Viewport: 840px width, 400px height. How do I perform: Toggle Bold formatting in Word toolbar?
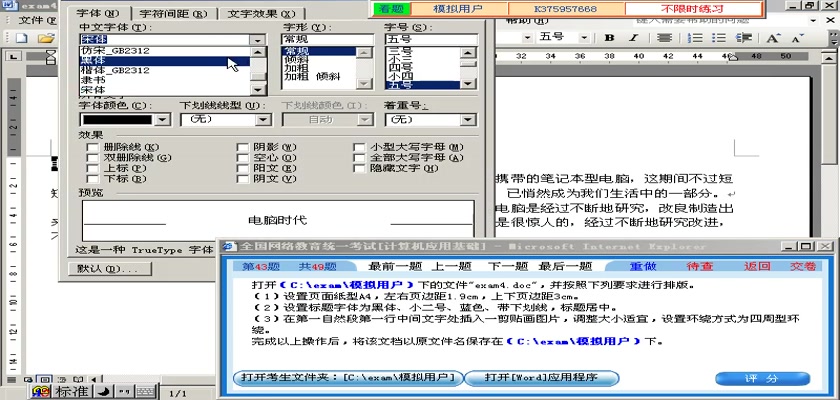point(609,38)
